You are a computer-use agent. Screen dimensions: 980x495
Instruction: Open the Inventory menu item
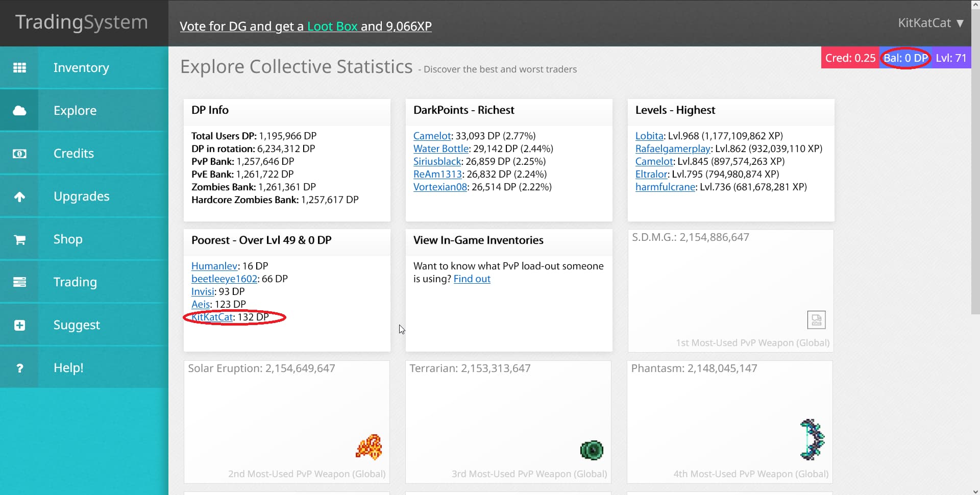click(84, 68)
